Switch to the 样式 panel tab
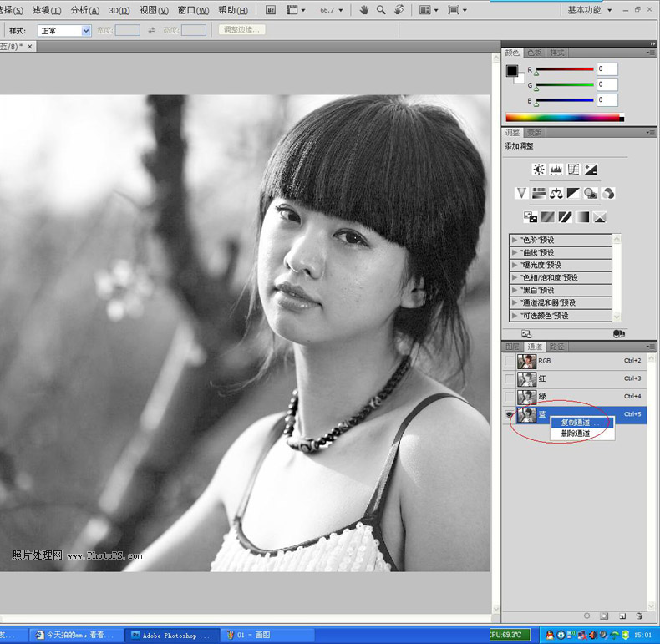Viewport: 660px width, 644px height. (557, 53)
